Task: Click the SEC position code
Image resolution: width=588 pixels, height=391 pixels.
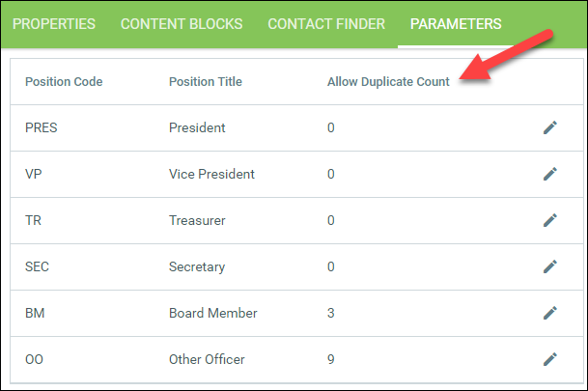Action: [x=38, y=266]
